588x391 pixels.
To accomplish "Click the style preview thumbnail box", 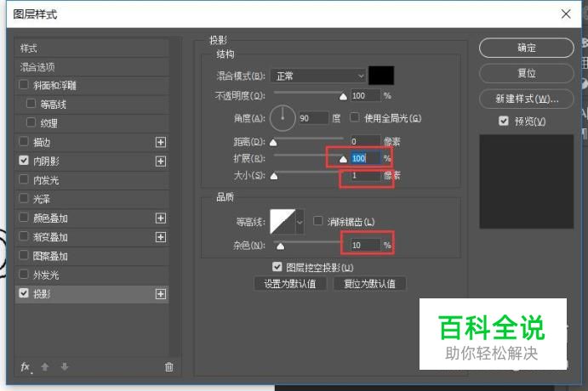I will tap(526, 182).
